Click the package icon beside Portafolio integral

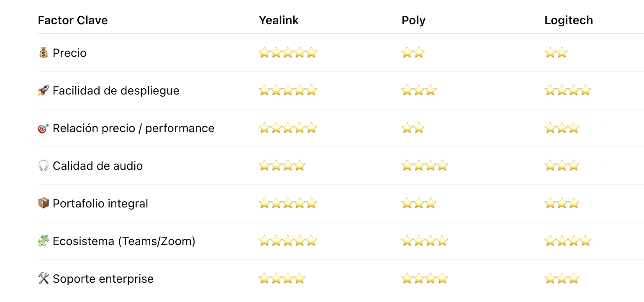[44, 203]
